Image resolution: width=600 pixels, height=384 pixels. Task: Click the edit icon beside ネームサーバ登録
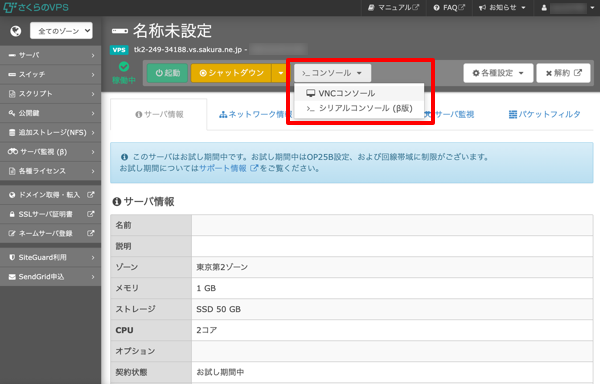[12, 233]
